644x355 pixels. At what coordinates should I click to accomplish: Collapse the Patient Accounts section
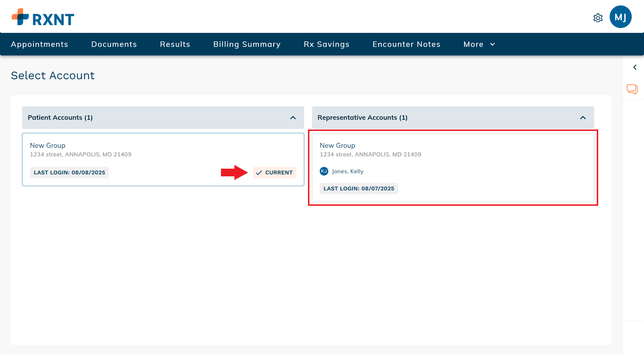tap(293, 117)
